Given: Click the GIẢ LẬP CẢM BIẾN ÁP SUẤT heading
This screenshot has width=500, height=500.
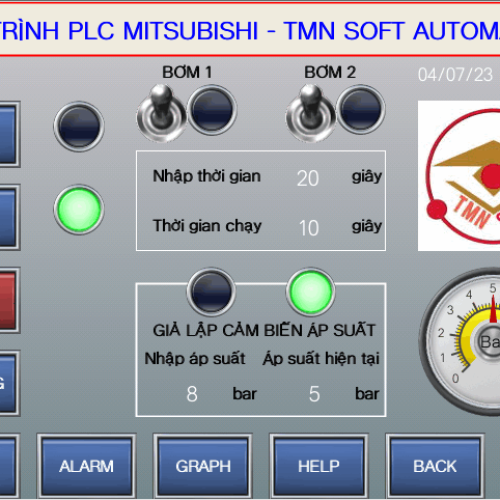Looking at the screenshot, I should click(264, 331).
